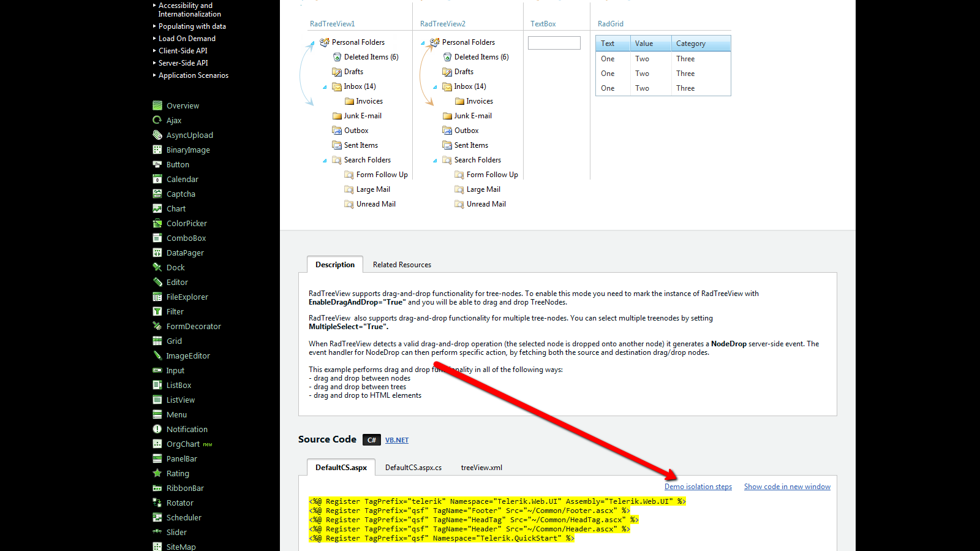This screenshot has height=551, width=980.
Task: Click Large Mail folder icon in RadTreeView2
Action: click(x=459, y=189)
